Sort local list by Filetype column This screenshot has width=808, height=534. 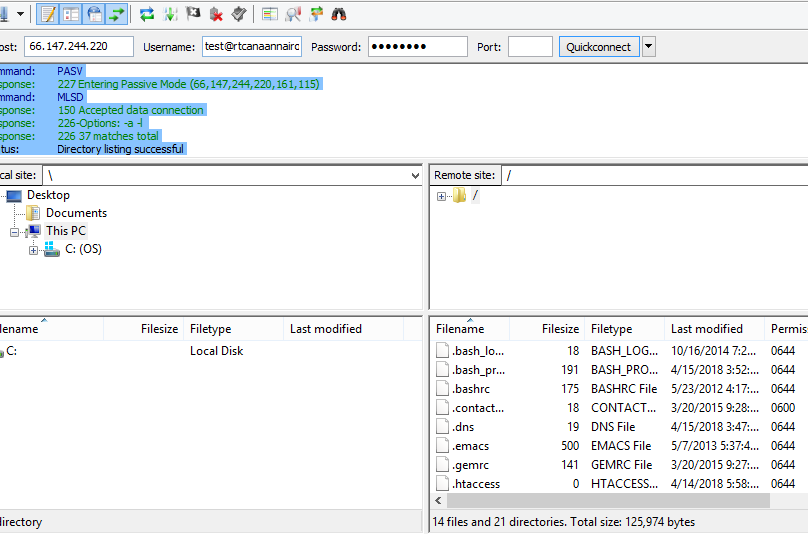[210, 329]
